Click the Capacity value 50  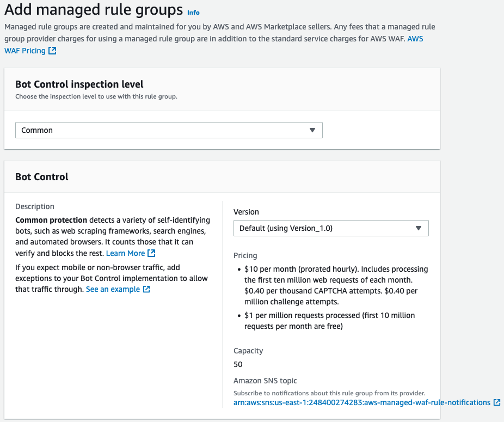click(x=238, y=364)
